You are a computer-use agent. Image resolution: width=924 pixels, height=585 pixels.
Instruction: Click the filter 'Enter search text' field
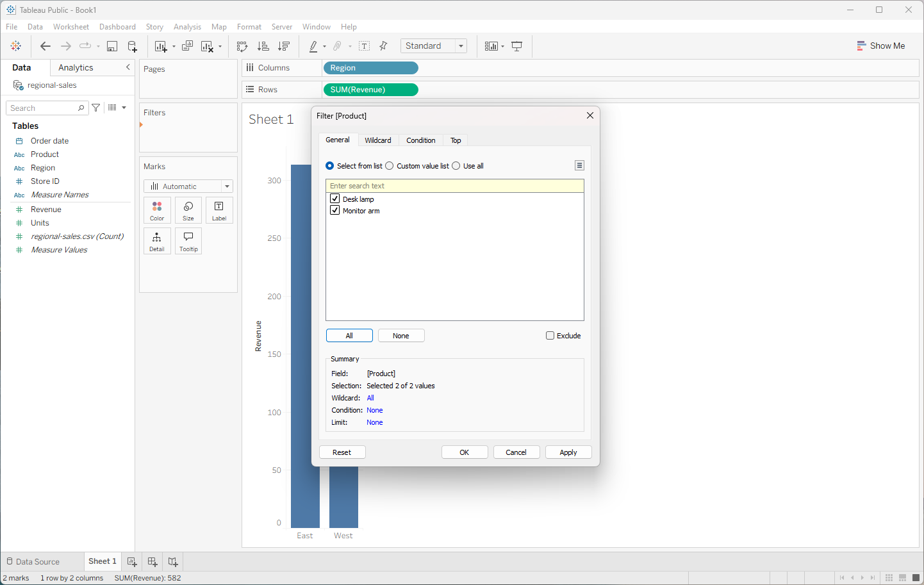point(455,186)
